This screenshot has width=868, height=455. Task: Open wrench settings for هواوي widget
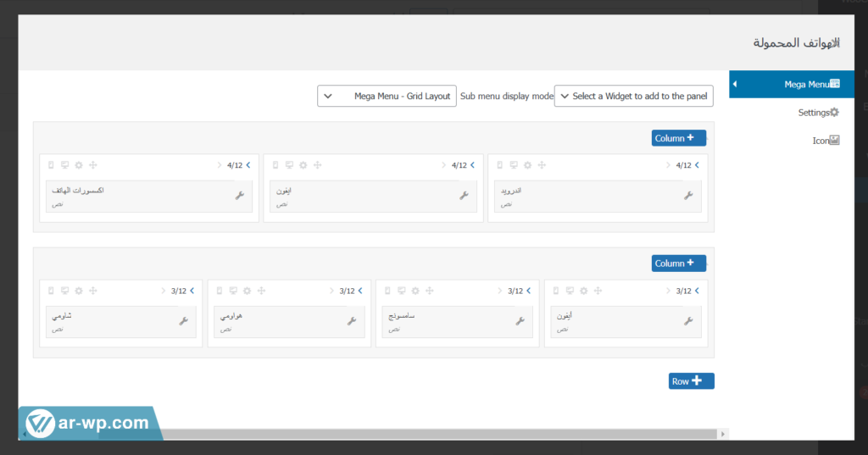pyautogui.click(x=352, y=321)
